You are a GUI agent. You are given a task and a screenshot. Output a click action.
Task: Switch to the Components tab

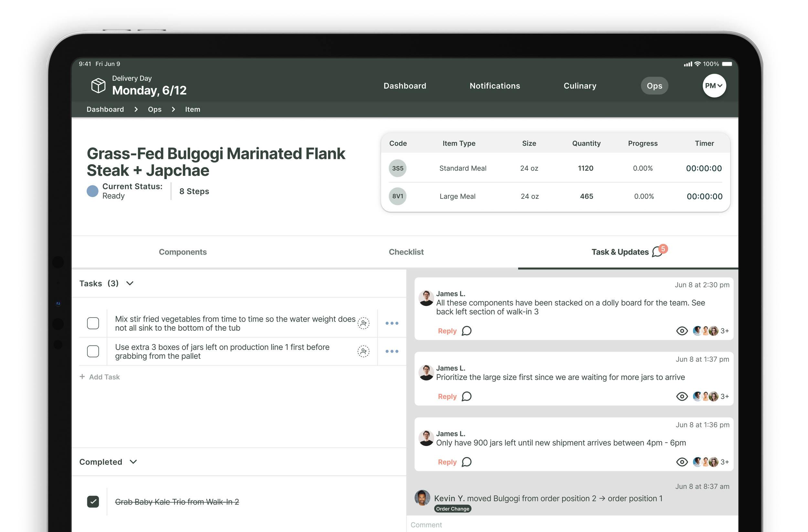point(183,252)
